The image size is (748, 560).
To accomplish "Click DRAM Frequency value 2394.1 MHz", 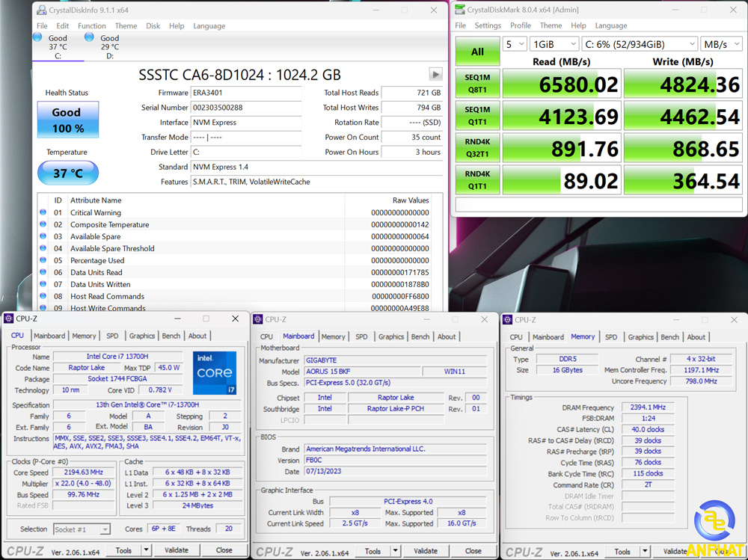I will click(x=647, y=407).
